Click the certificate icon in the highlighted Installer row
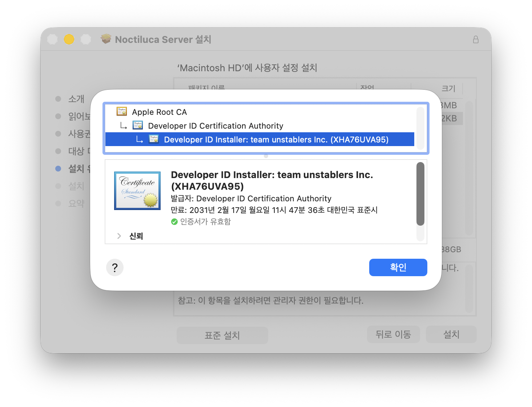The height and width of the screenshot is (407, 532). coord(154,139)
